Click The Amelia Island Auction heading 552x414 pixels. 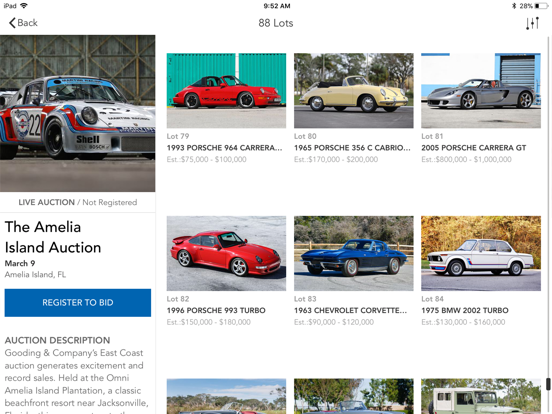click(53, 237)
